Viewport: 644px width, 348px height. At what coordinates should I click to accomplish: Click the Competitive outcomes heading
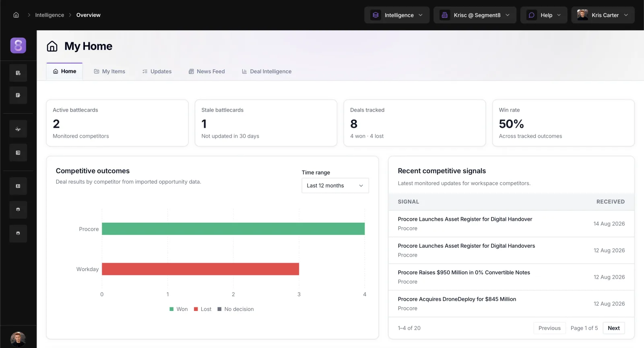[93, 171]
